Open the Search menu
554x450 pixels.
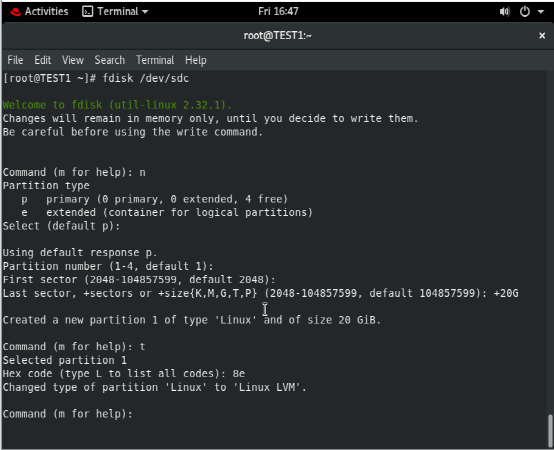click(x=110, y=60)
